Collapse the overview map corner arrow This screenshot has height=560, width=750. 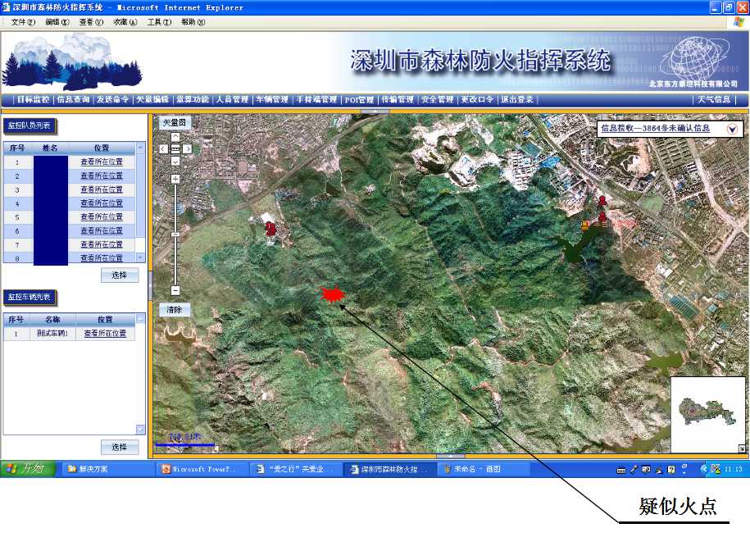(x=742, y=448)
